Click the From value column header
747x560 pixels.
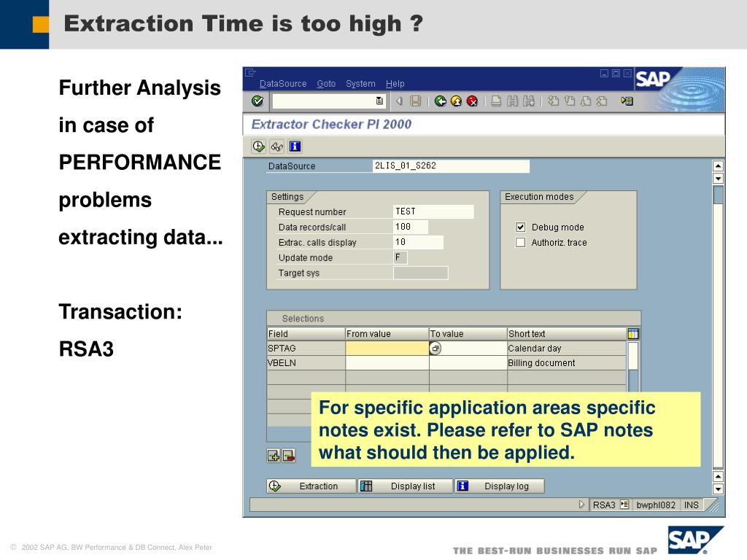click(387, 333)
